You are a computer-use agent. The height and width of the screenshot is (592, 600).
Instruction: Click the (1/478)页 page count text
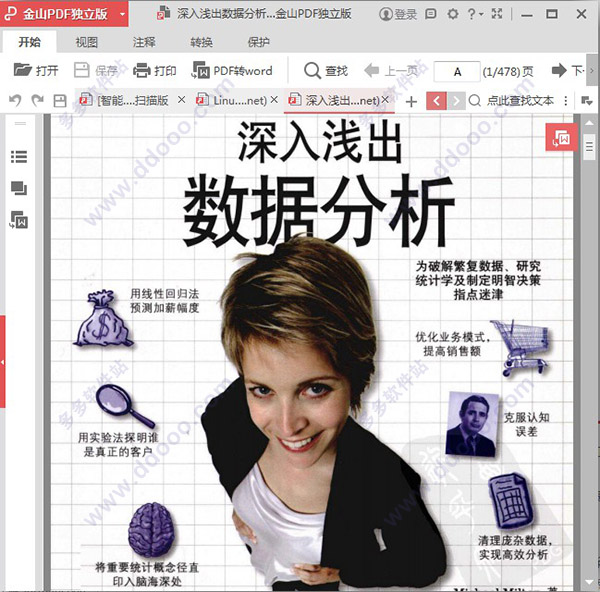[x=508, y=71]
